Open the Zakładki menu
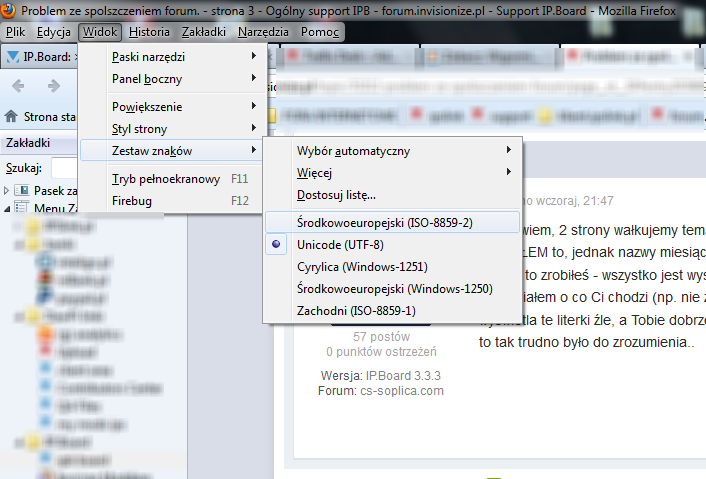 tap(204, 32)
